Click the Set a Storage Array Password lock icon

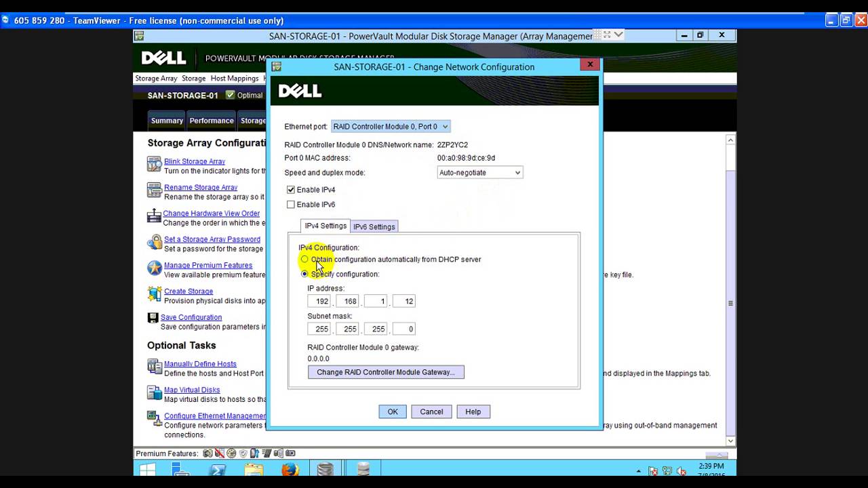pyautogui.click(x=154, y=243)
